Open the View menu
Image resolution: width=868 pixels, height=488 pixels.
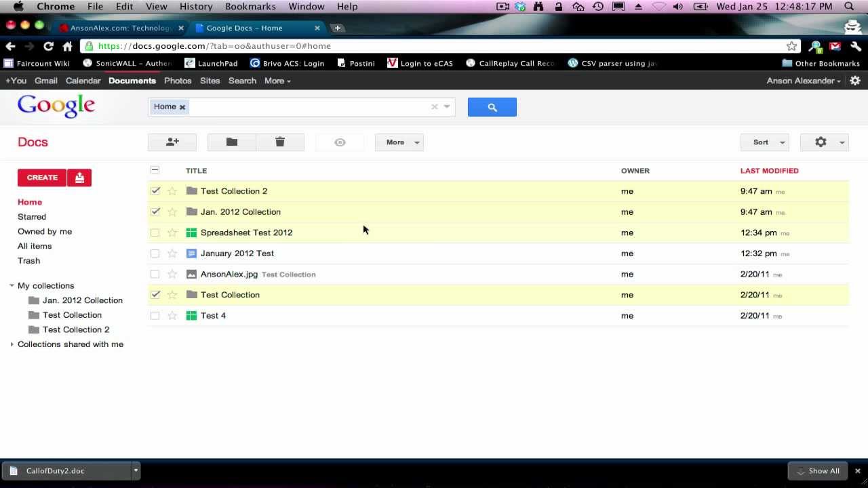pyautogui.click(x=156, y=6)
